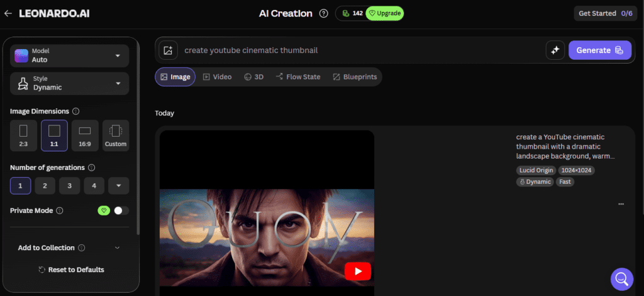Click the green Upgrade button
This screenshot has width=644, height=296.
384,14
